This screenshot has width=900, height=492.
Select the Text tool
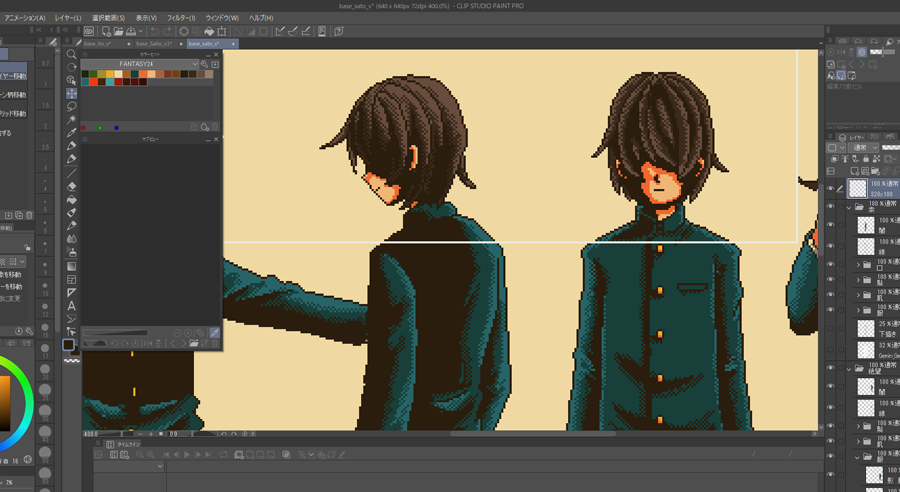[x=71, y=306]
